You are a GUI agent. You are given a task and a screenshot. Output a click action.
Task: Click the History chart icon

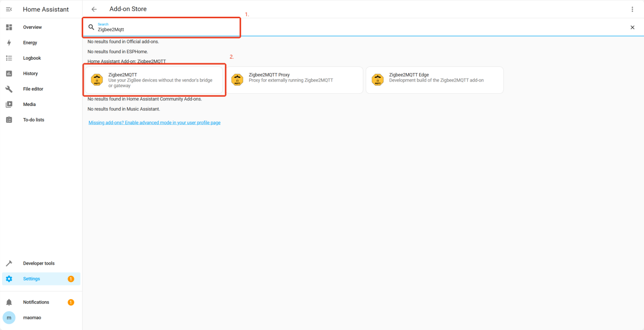pos(9,74)
